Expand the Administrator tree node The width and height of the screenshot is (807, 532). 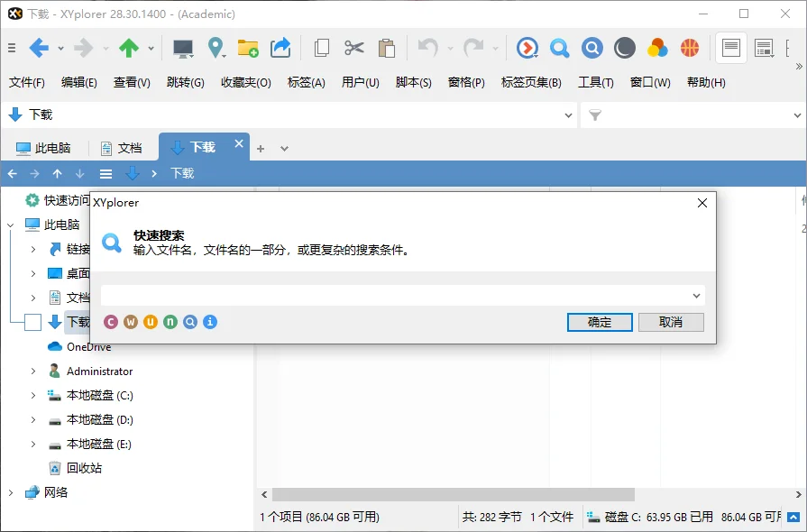pyautogui.click(x=33, y=371)
